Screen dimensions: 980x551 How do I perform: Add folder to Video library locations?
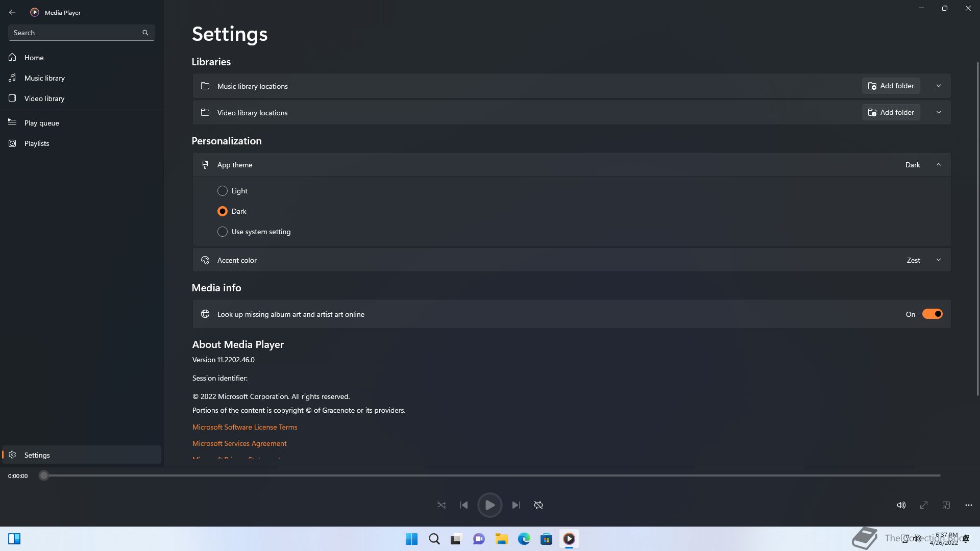point(891,112)
